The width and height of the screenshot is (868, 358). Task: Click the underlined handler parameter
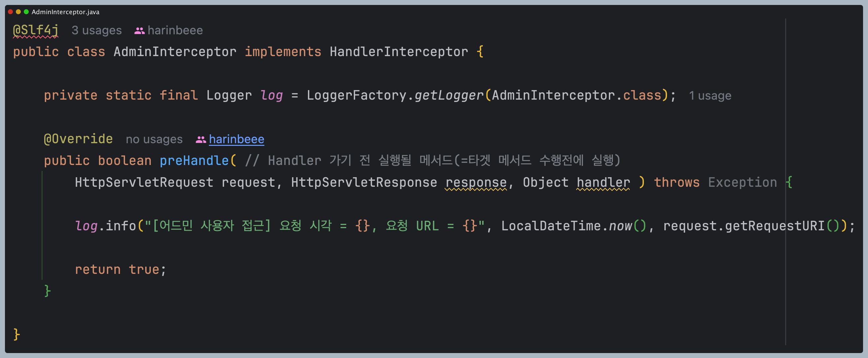click(x=603, y=182)
